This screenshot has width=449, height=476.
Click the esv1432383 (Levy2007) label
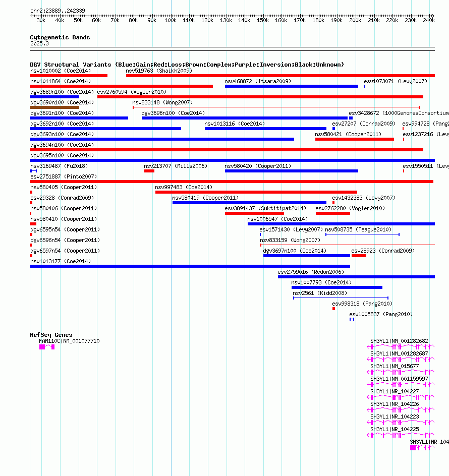(364, 198)
